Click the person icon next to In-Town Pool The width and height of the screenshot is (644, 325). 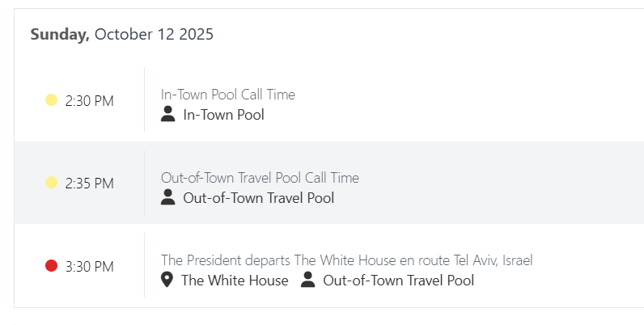click(x=167, y=114)
